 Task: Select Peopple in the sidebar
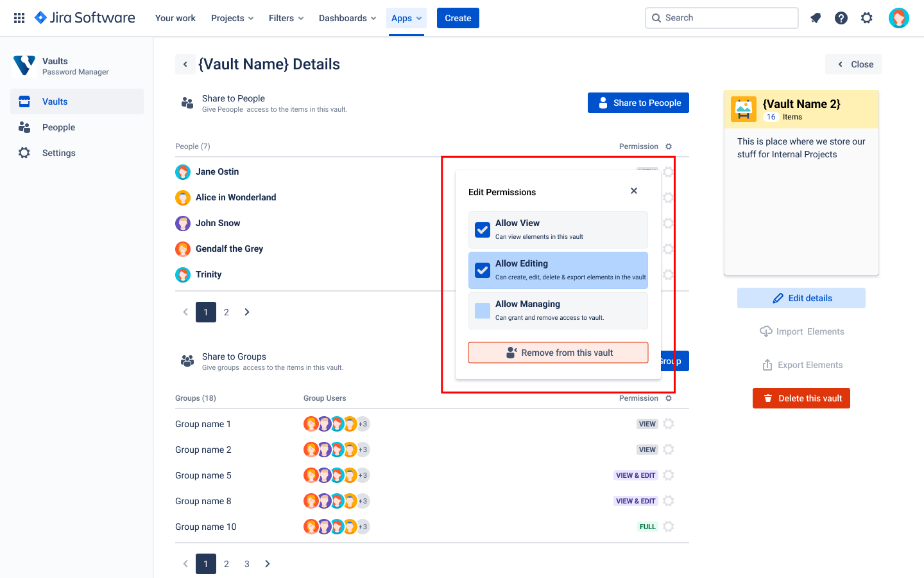tap(58, 127)
